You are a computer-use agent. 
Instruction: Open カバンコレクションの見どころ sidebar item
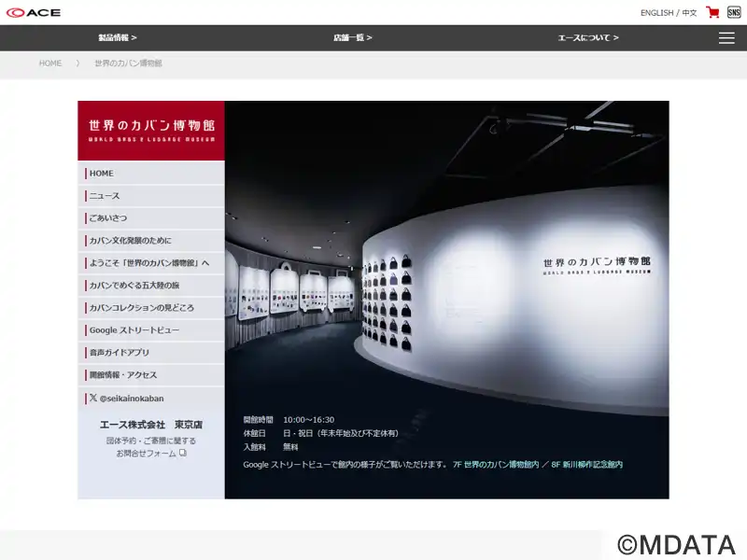[151, 308]
